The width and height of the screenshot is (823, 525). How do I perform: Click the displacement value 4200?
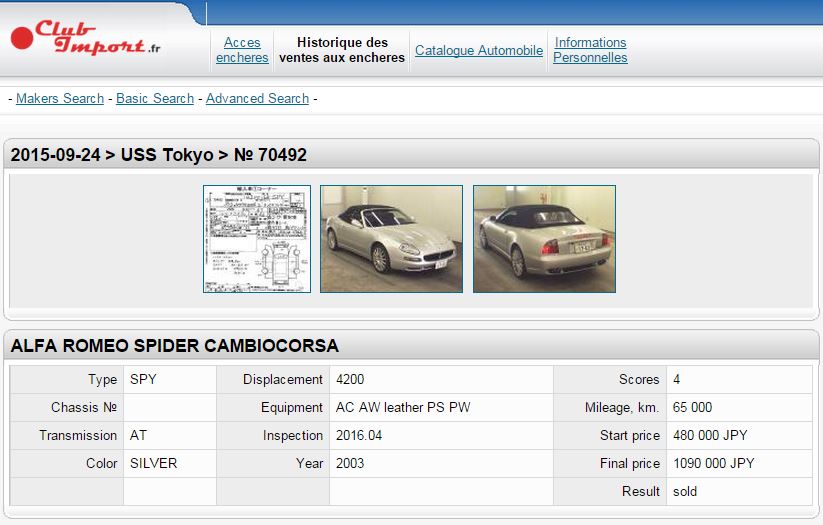351,379
